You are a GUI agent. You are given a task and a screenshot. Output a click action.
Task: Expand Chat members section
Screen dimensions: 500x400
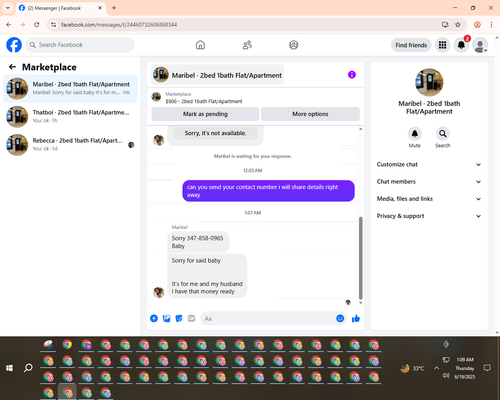click(429, 182)
